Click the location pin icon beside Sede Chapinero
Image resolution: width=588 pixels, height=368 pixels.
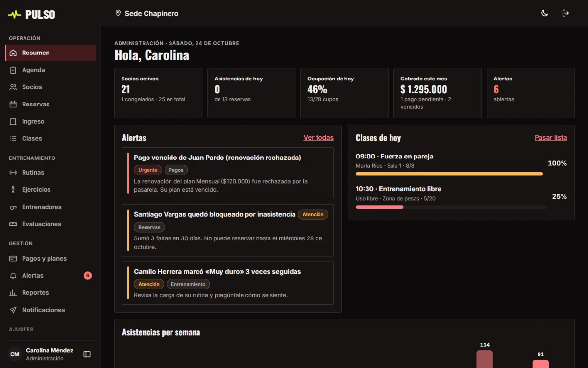point(118,13)
